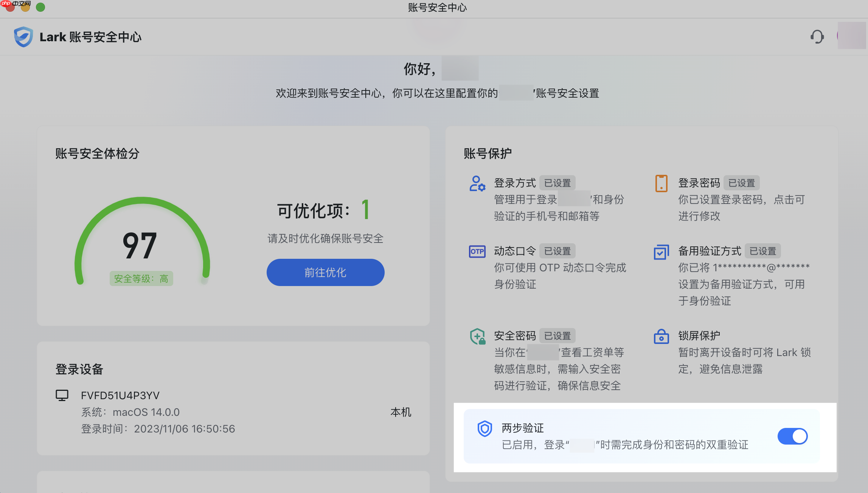Click device name FVFD51U4P3YV
This screenshot has width=868, height=493.
point(120,395)
